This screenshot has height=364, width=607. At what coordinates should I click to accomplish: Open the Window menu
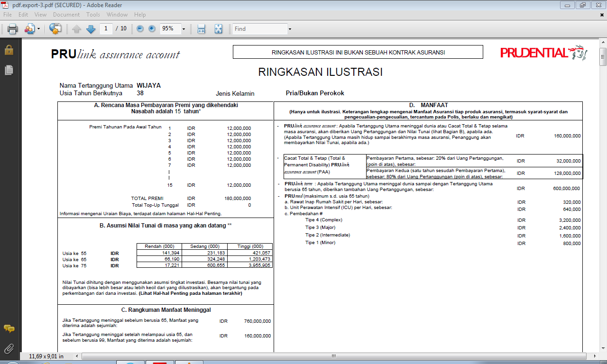pyautogui.click(x=118, y=15)
